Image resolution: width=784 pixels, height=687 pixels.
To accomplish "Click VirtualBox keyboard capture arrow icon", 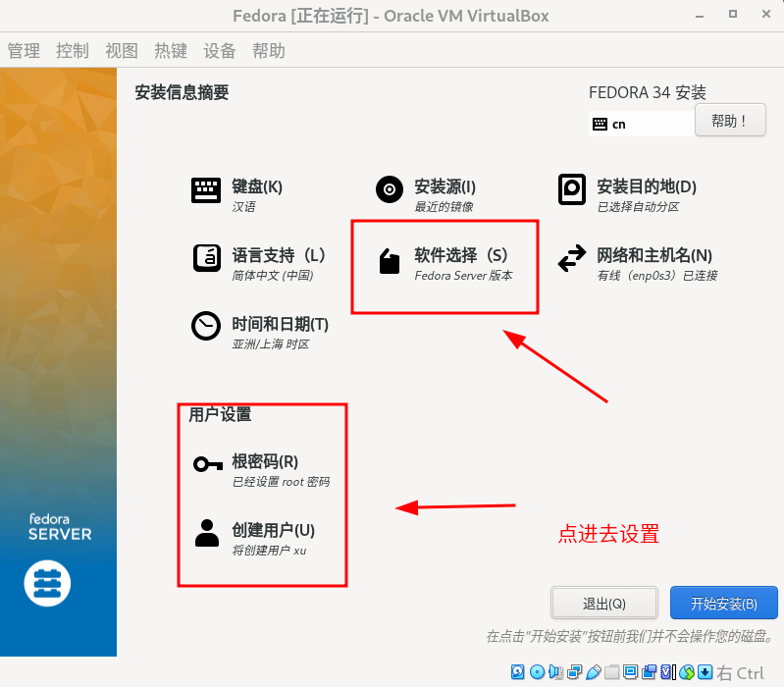I will click(x=705, y=672).
